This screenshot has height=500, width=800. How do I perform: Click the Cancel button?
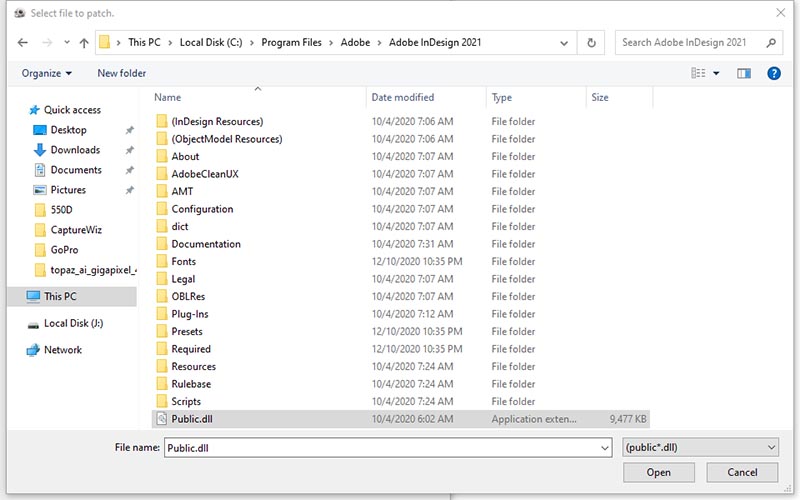(742, 472)
